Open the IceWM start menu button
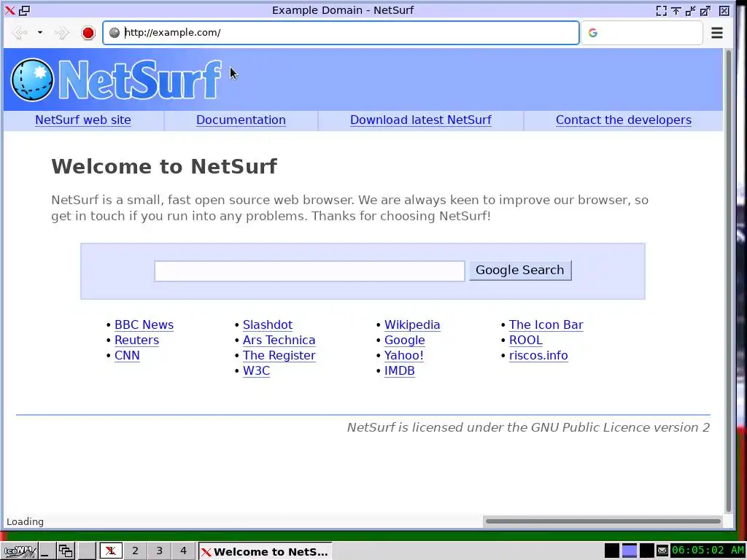 pos(19,551)
